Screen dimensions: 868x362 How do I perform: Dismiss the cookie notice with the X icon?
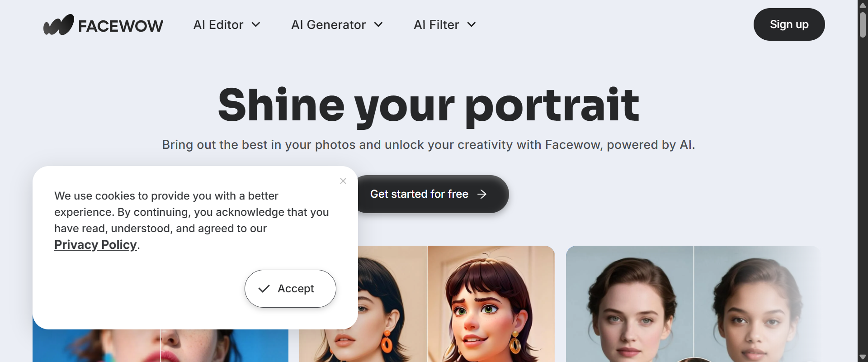pos(343,181)
